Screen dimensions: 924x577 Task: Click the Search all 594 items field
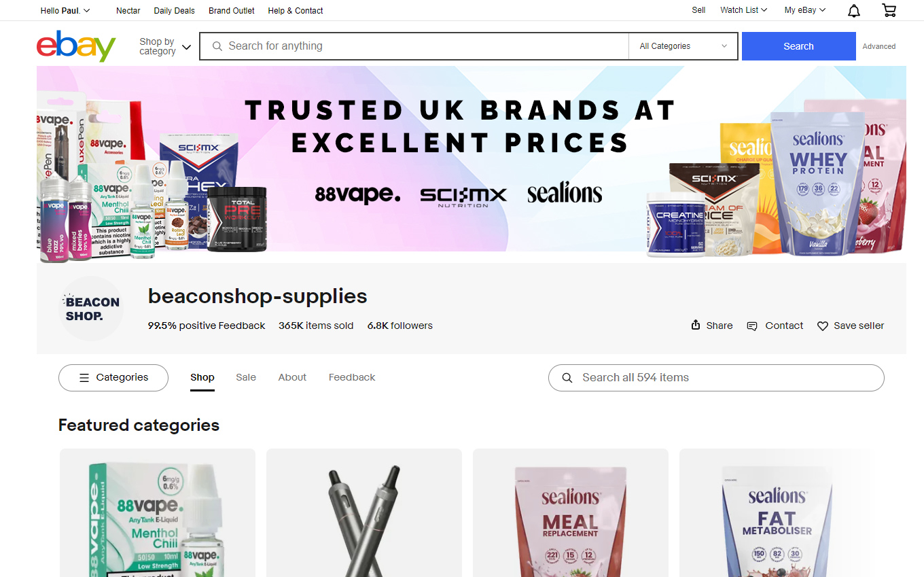click(716, 378)
